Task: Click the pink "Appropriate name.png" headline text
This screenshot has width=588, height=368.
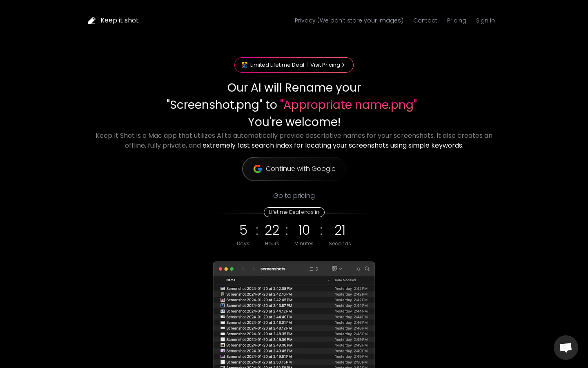Action: 348,105
